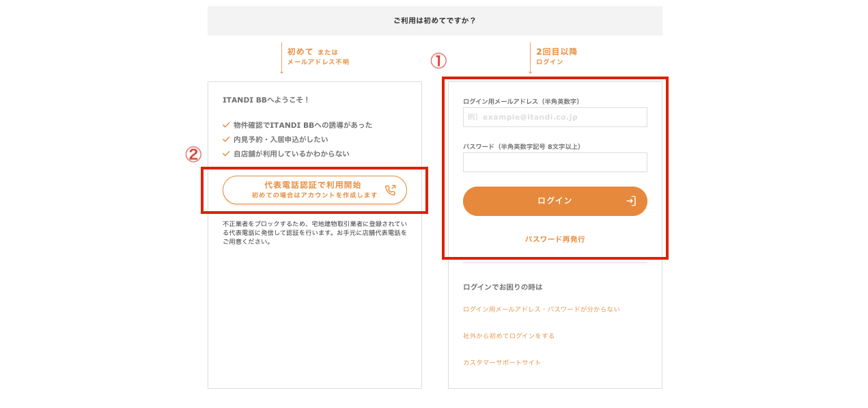Click the 物件確認でITANDI BBへの誘導があった text
The image size is (868, 408).
point(303,125)
